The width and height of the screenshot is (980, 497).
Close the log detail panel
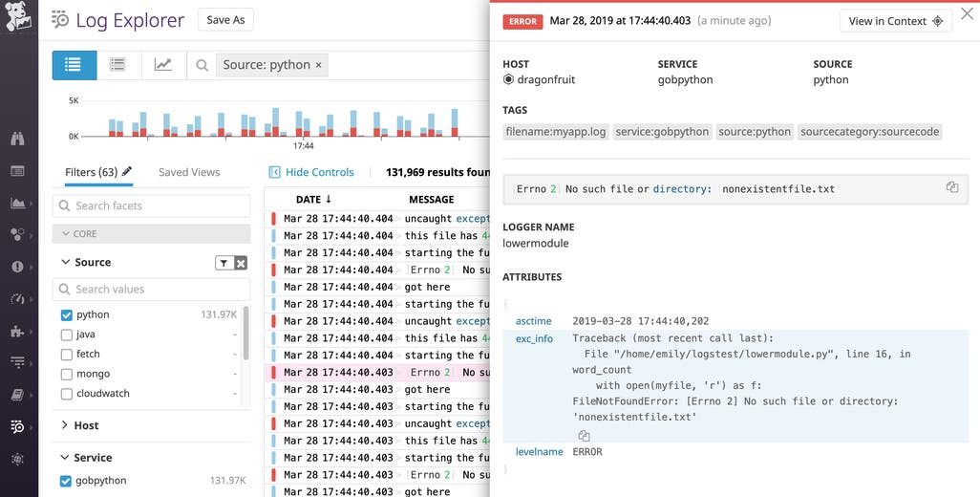click(967, 11)
